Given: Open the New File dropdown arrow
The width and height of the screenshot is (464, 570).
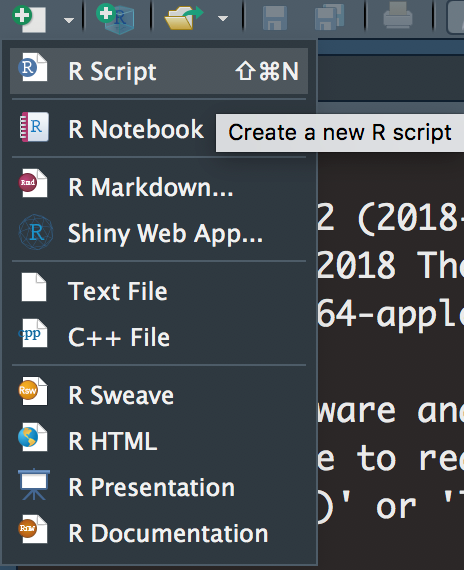Looking at the screenshot, I should [x=69, y=20].
